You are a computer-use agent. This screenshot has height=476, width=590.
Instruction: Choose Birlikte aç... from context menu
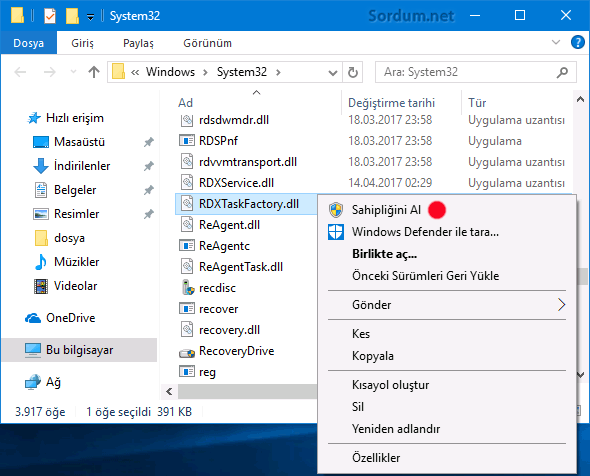point(384,254)
